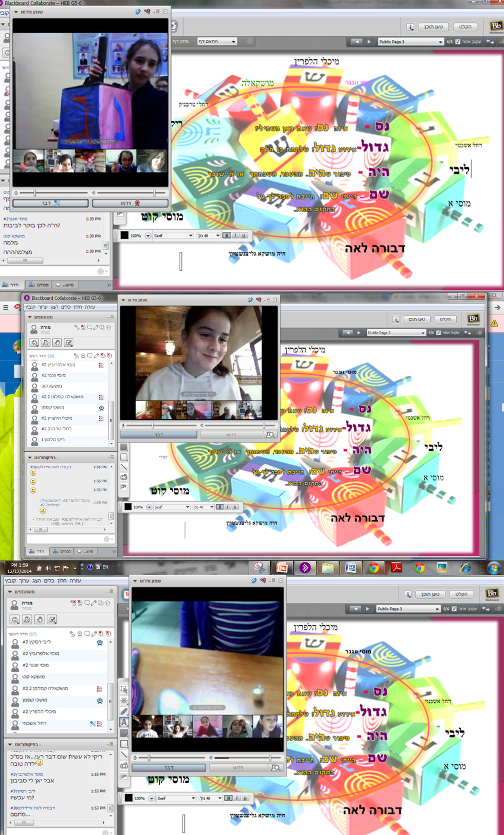The image size is (504, 835).
Task: Click the טען תוכן button in top screenshot
Action: coord(433,27)
